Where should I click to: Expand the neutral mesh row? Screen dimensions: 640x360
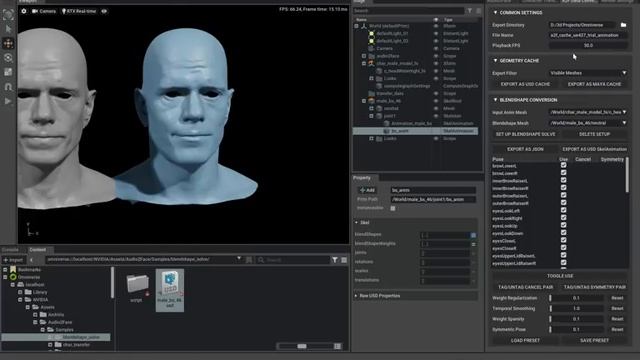tap(371, 109)
